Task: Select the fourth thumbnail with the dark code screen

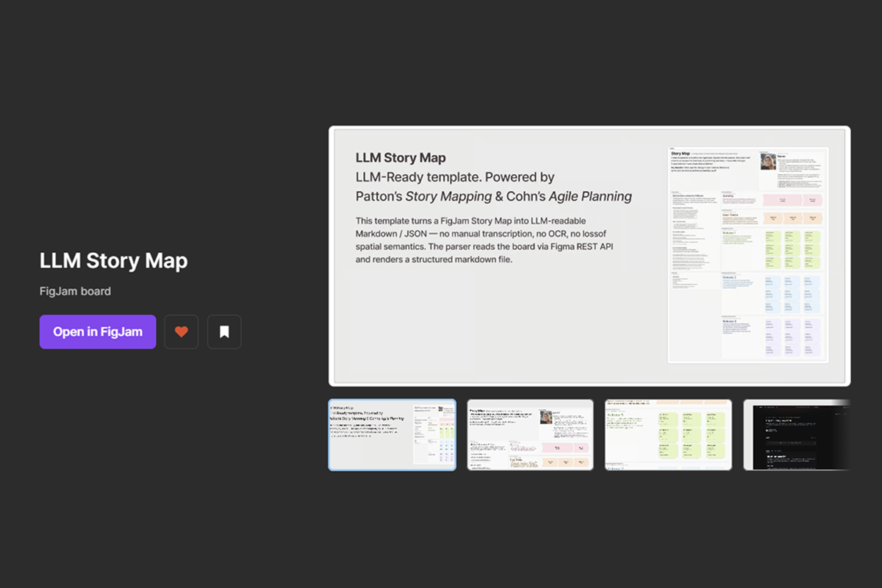Action: coord(797,434)
